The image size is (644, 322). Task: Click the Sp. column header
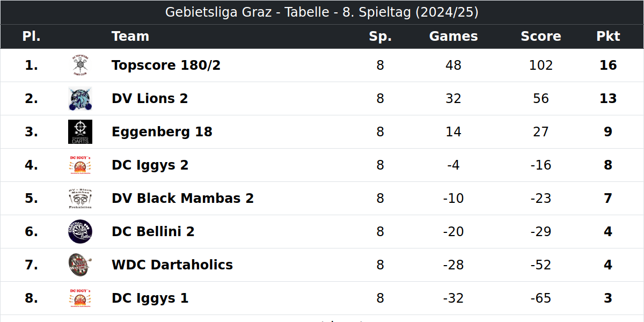coord(380,36)
